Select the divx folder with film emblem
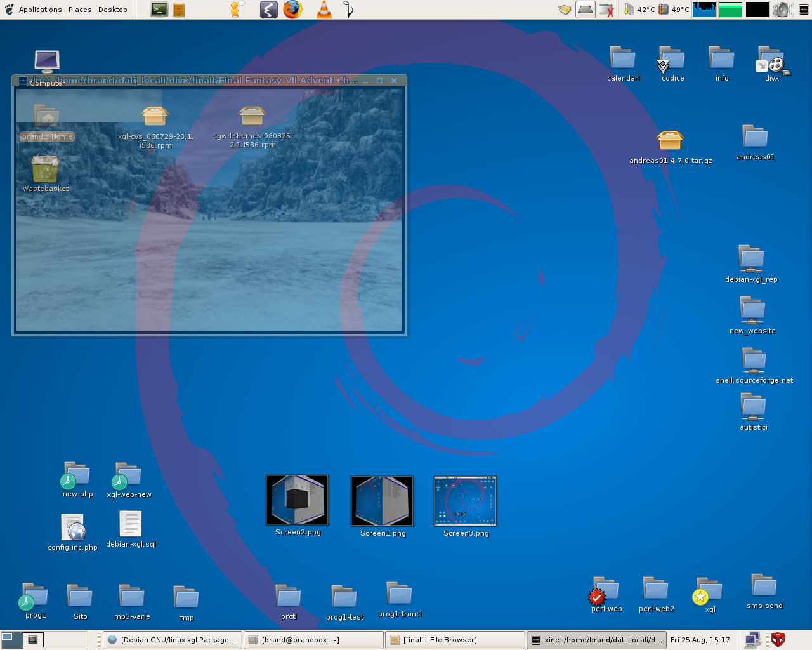This screenshot has width=812, height=650. 772,63
